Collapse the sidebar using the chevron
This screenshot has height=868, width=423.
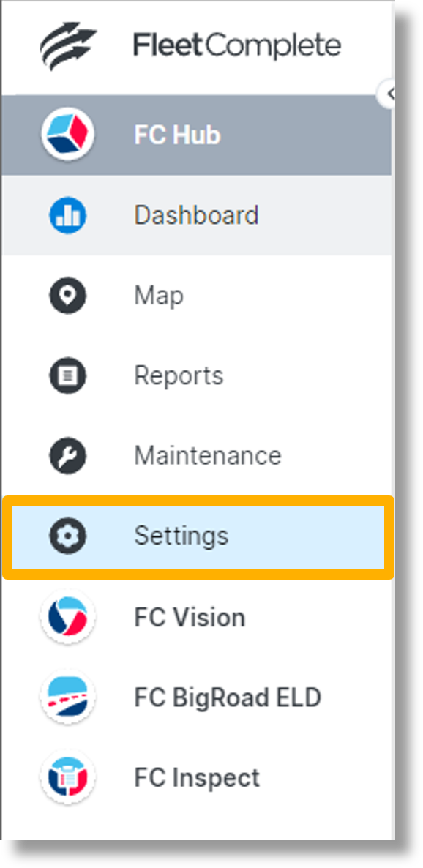392,95
